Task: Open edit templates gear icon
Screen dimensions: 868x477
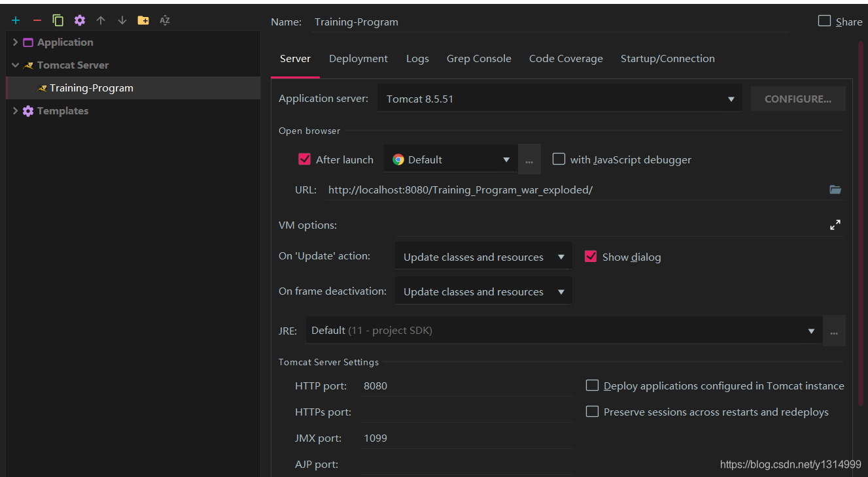Action: (80, 20)
